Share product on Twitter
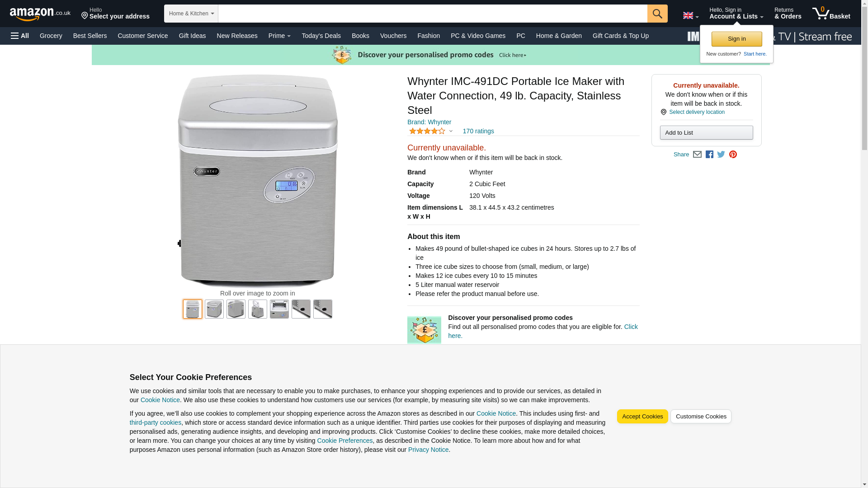This screenshot has height=488, width=868. (721, 155)
